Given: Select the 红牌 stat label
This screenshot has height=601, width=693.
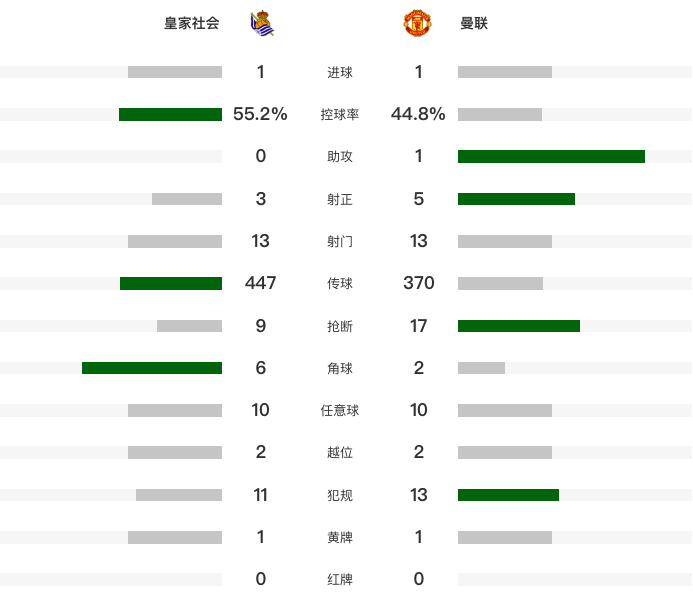Looking at the screenshot, I should tap(339, 579).
